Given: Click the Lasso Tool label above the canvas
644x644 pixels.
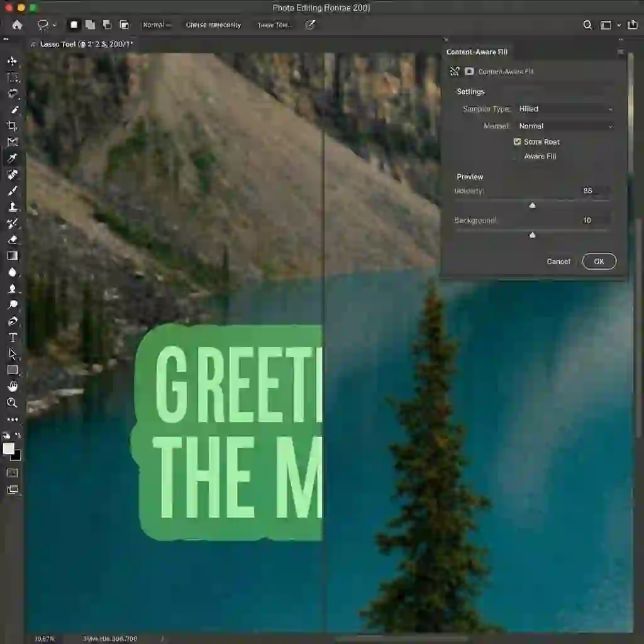Looking at the screenshot, I should pos(56,44).
